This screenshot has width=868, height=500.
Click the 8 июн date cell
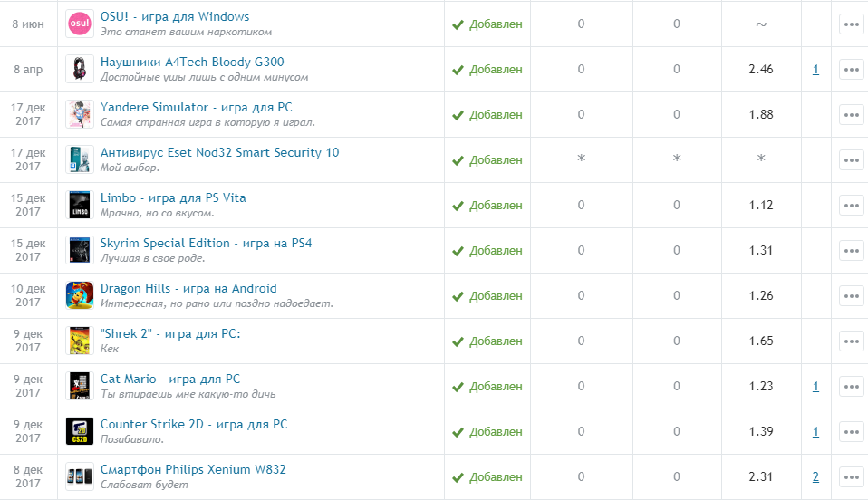click(x=28, y=24)
